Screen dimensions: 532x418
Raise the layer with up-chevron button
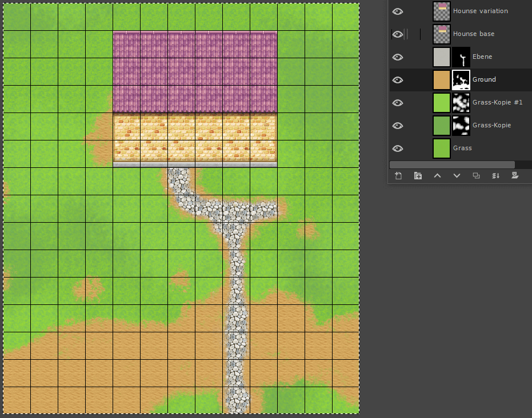437,176
